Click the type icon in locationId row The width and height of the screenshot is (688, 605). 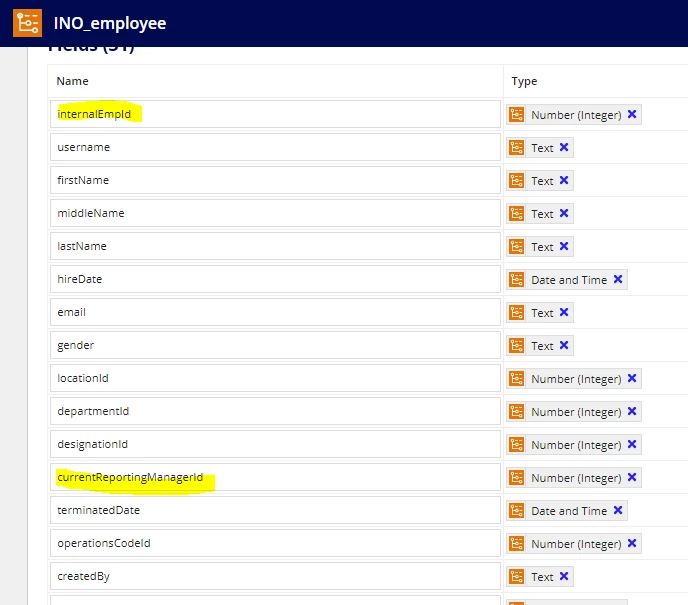tap(516, 379)
